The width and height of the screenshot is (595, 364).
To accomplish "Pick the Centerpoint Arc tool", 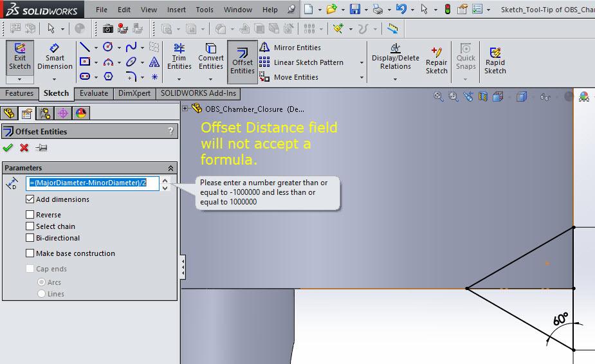I will click(108, 62).
